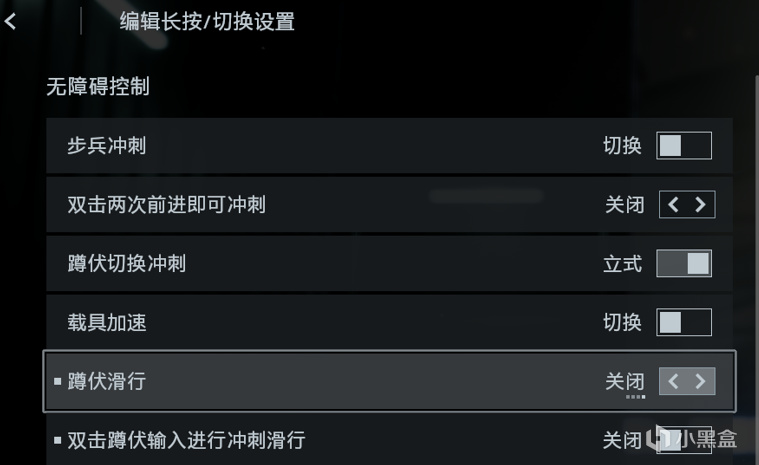The image size is (759, 465).
Task: Click the 编辑长按/切换设置 page title
Action: coord(207,21)
